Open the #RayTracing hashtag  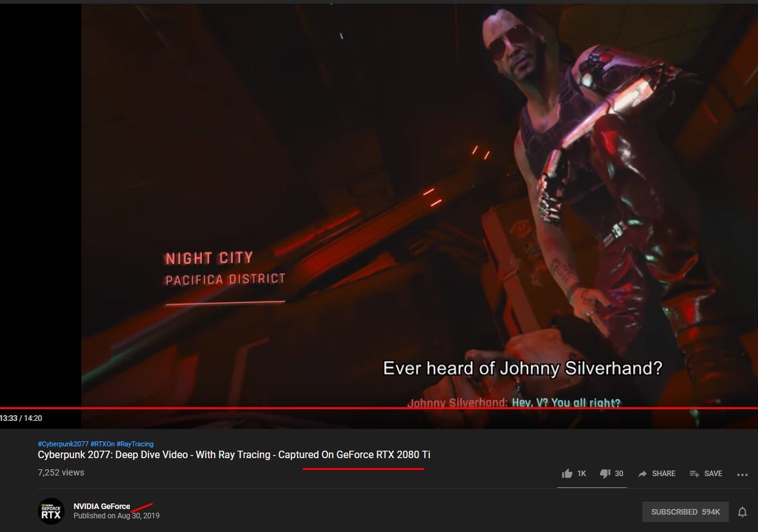point(135,444)
